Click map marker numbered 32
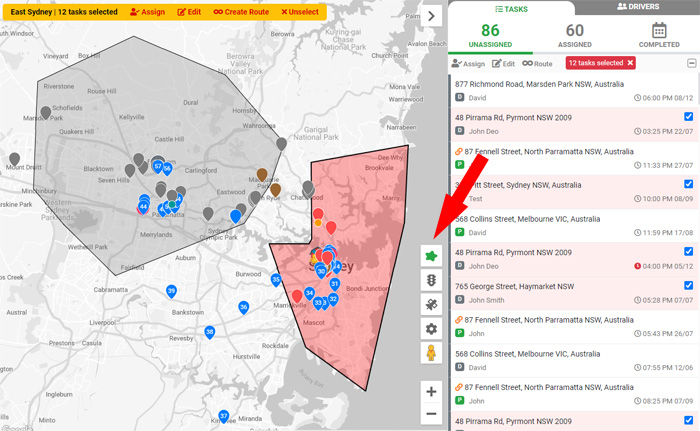Image resolution: width=700 pixels, height=431 pixels. tap(333, 300)
